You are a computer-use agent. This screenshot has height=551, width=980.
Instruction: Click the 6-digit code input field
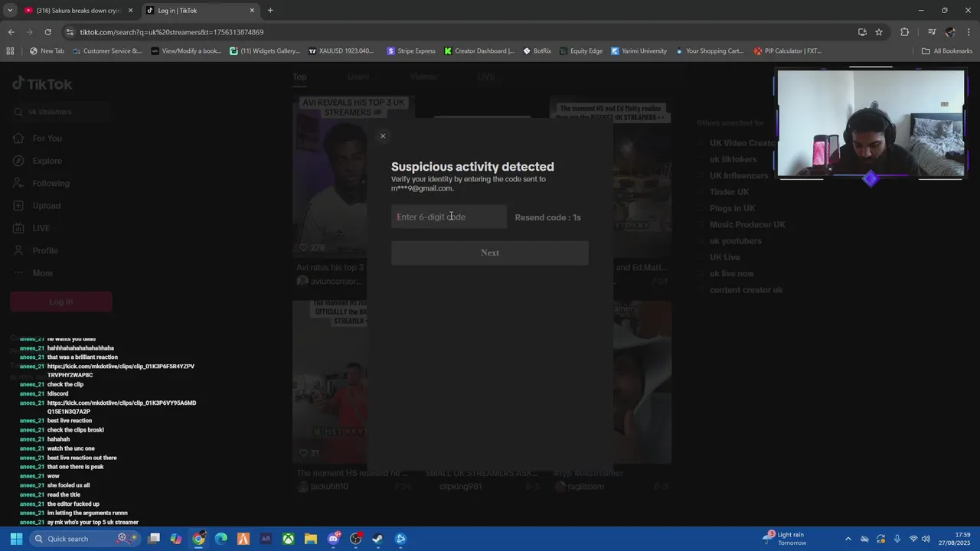click(x=449, y=217)
